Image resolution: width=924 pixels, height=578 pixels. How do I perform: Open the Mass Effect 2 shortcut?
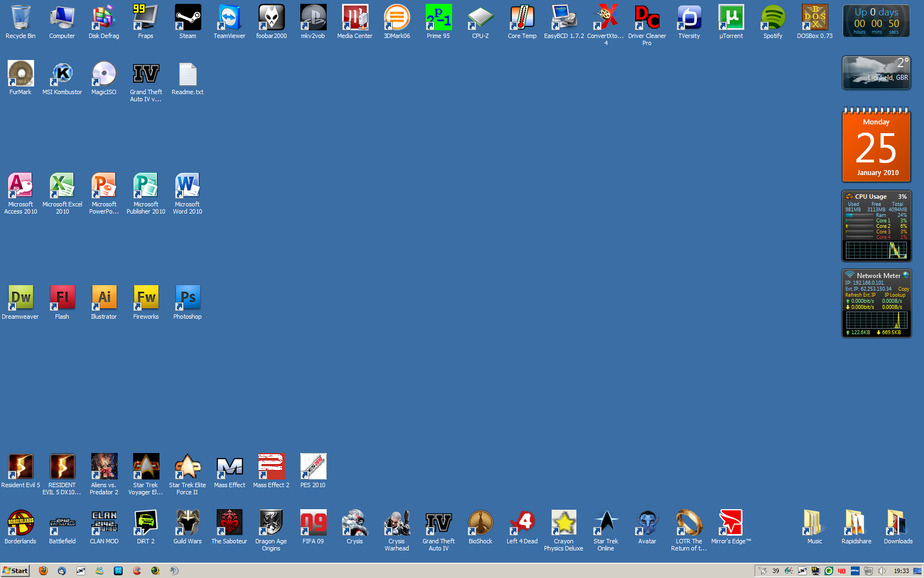coord(271,467)
